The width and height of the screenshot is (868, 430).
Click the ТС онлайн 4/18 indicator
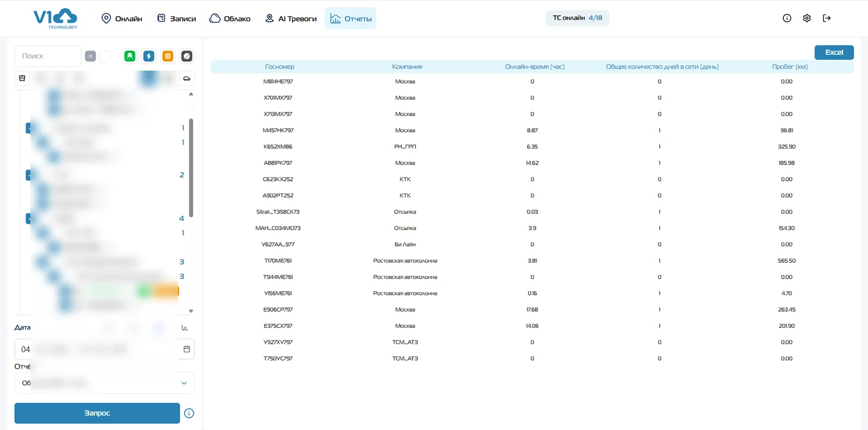(x=577, y=18)
